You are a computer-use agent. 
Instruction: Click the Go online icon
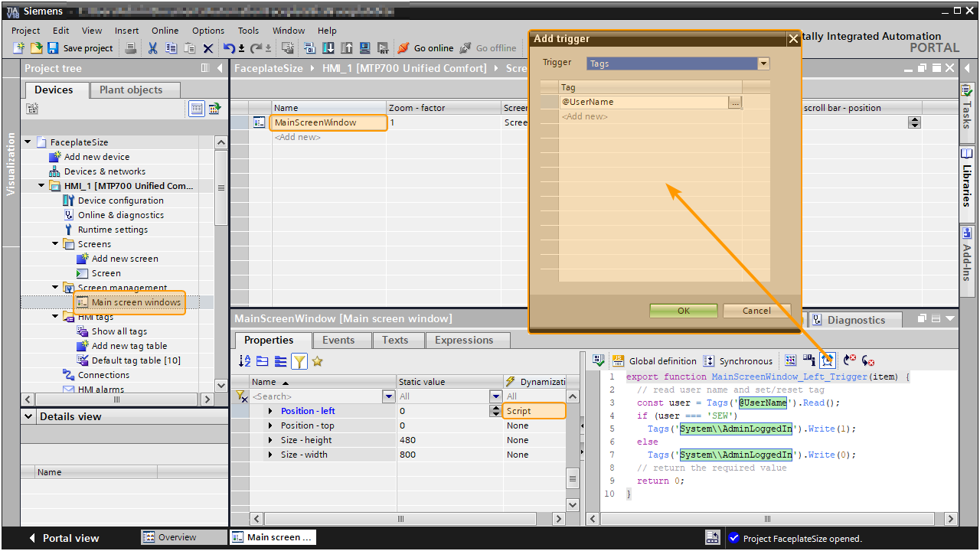tap(403, 48)
